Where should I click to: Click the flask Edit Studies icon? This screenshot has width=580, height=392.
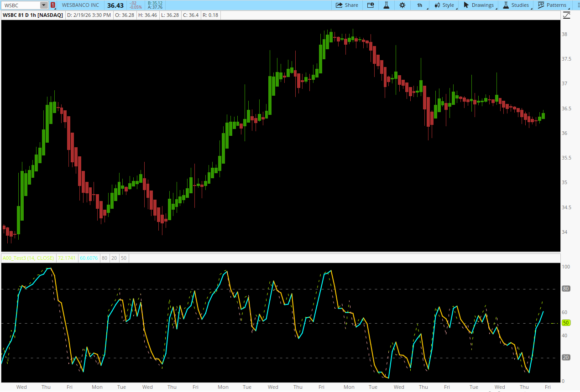(386, 5)
